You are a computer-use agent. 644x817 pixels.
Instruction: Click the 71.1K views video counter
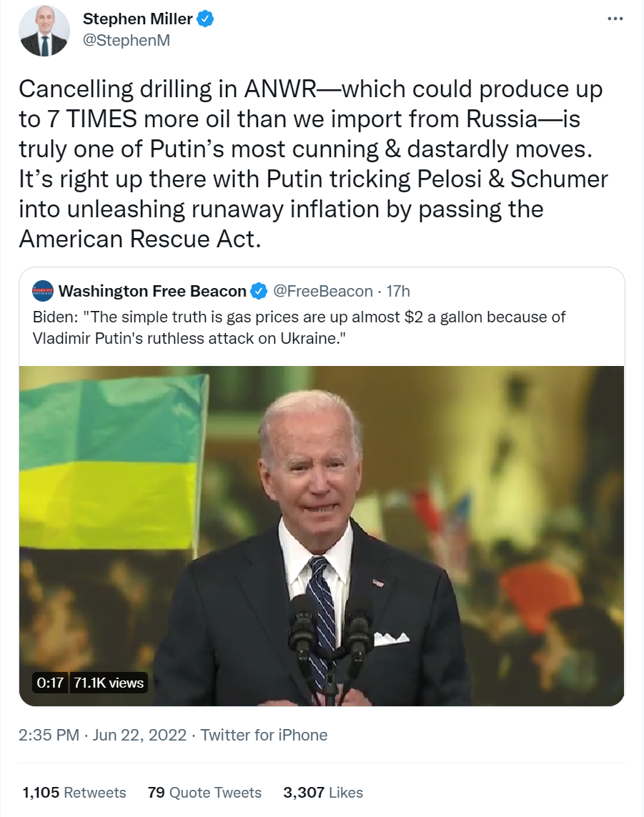[x=109, y=683]
